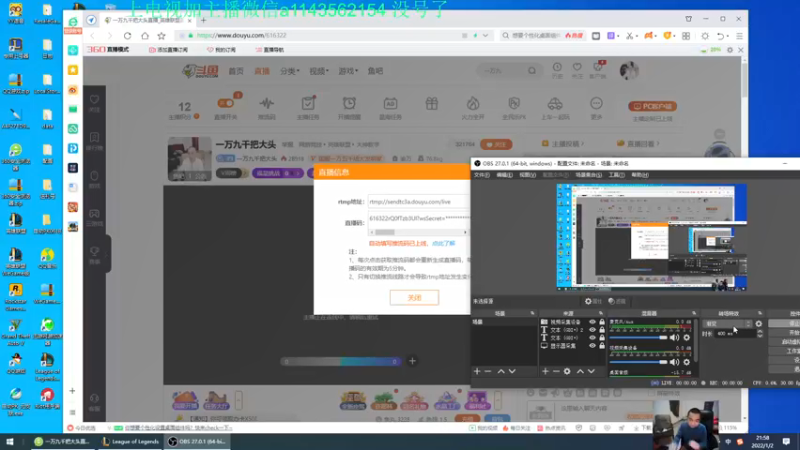Close the stream info dialog
800x450 pixels.
[x=414, y=297]
